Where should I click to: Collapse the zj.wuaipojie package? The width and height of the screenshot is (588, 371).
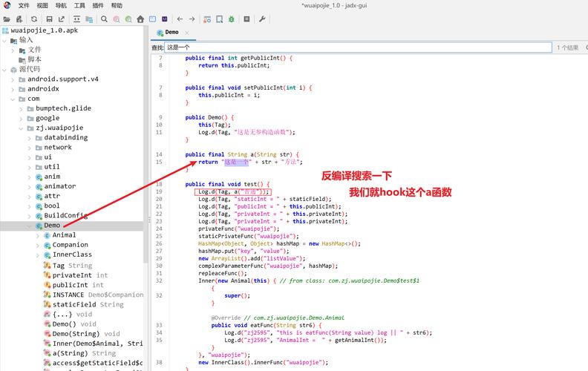pyautogui.click(x=21, y=128)
